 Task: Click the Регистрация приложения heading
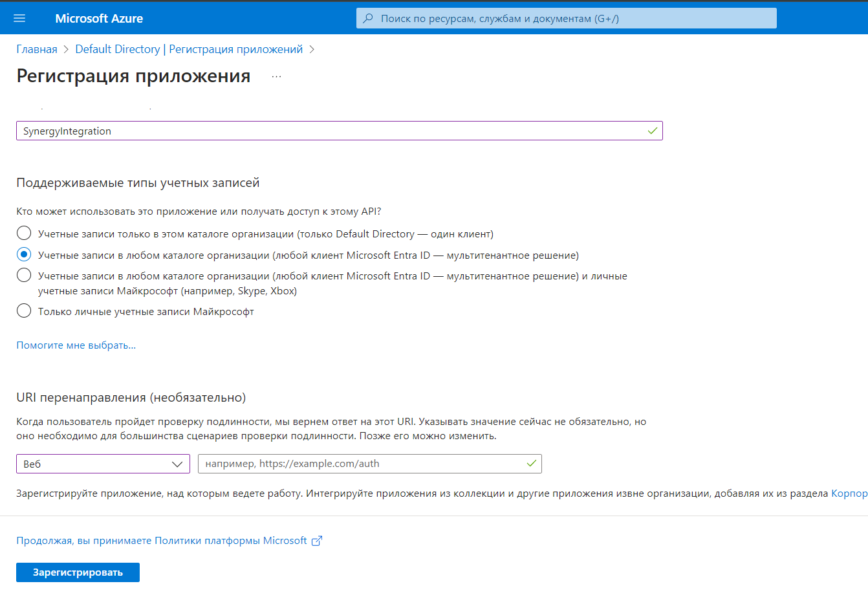click(x=133, y=76)
